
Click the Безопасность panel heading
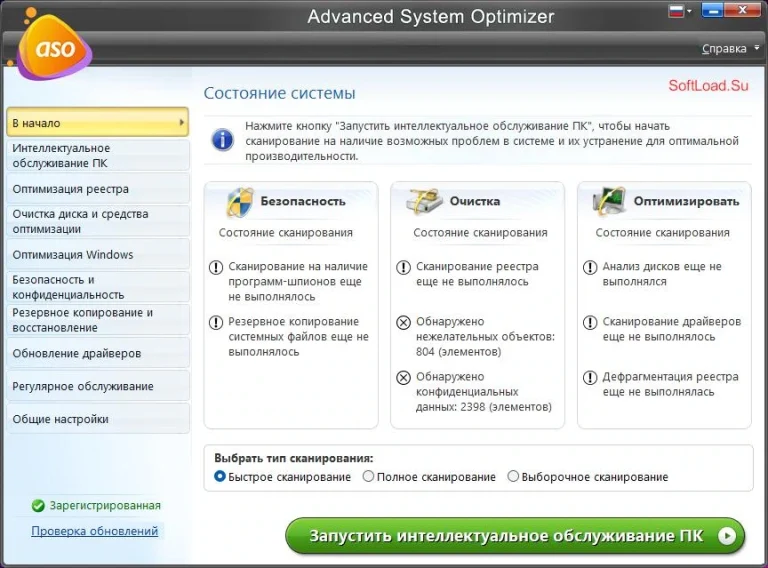[x=303, y=201]
